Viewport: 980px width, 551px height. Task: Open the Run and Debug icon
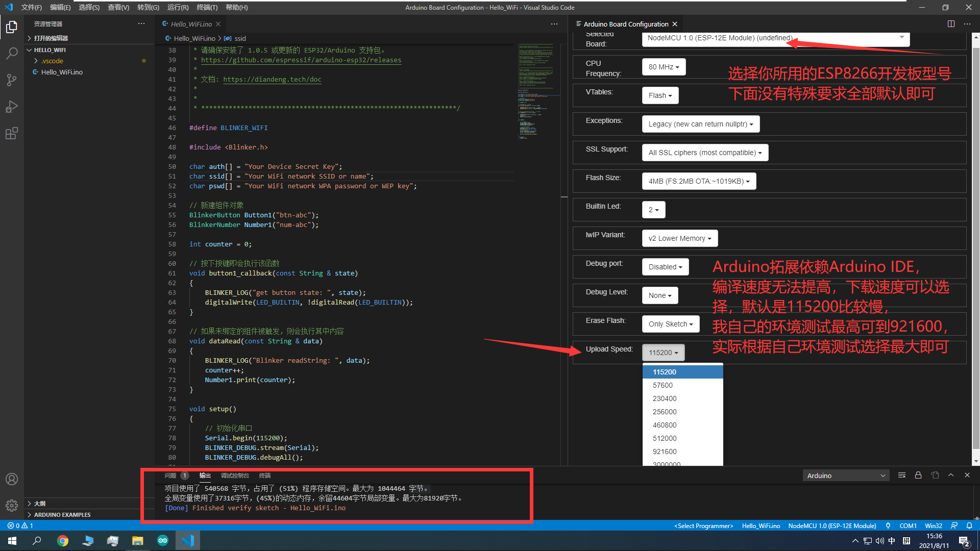[x=11, y=107]
